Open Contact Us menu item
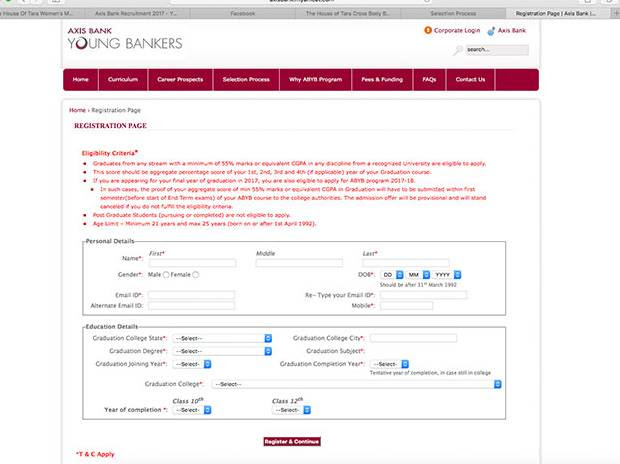The image size is (620, 464). [x=470, y=80]
